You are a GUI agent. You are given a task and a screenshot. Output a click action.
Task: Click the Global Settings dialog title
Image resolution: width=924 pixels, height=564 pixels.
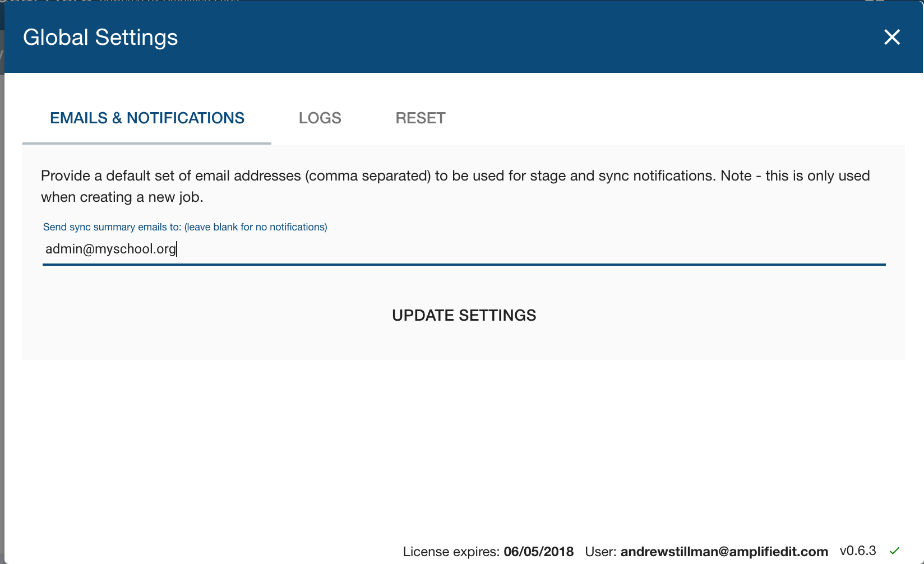click(x=100, y=38)
